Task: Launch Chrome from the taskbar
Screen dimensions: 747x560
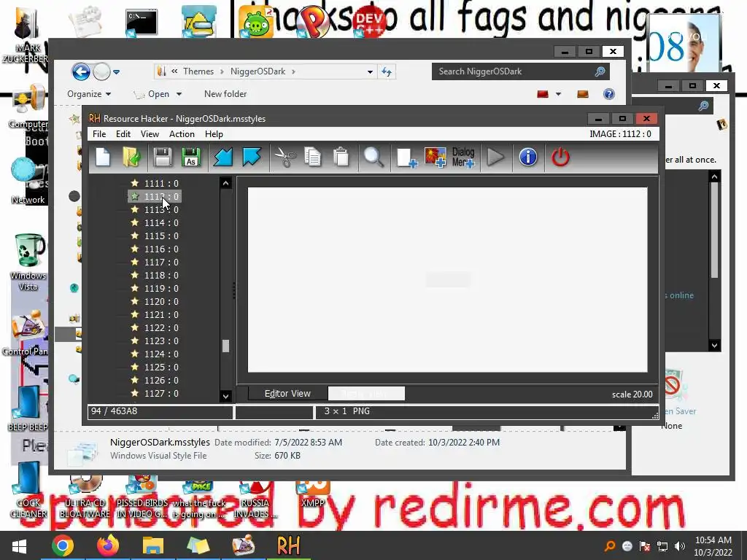Action: tap(63, 545)
